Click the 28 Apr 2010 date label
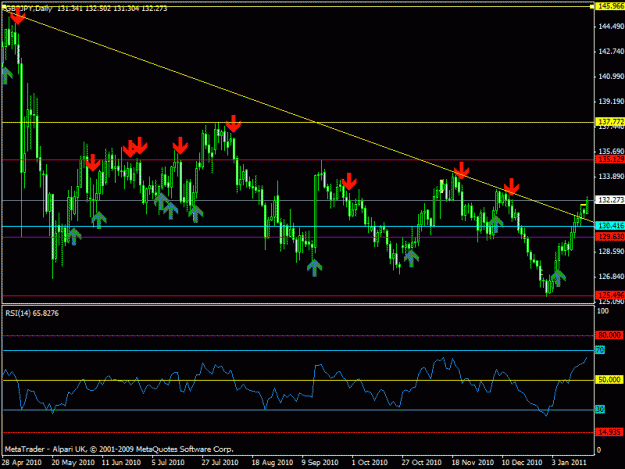The height and width of the screenshot is (469, 625). click(x=22, y=462)
